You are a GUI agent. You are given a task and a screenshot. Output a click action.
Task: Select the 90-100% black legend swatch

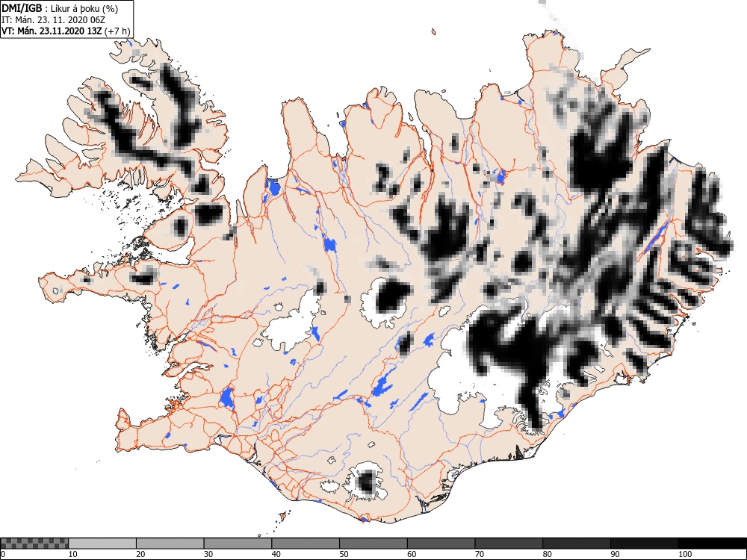coord(644,544)
